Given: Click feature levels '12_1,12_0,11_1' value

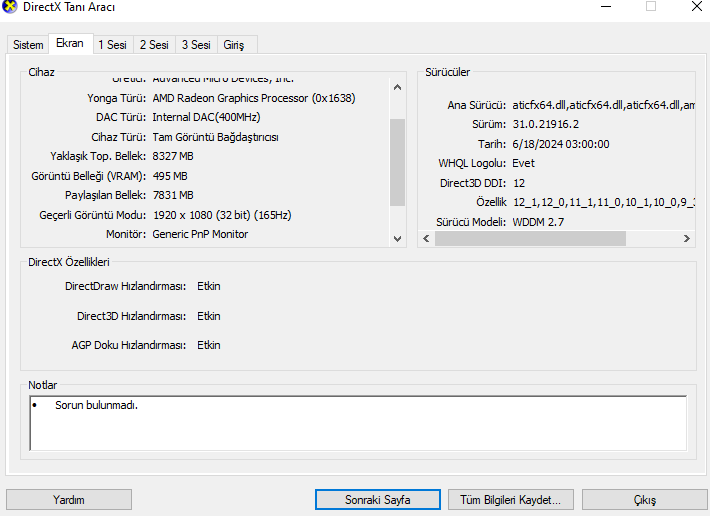Looking at the screenshot, I should 604,202.
